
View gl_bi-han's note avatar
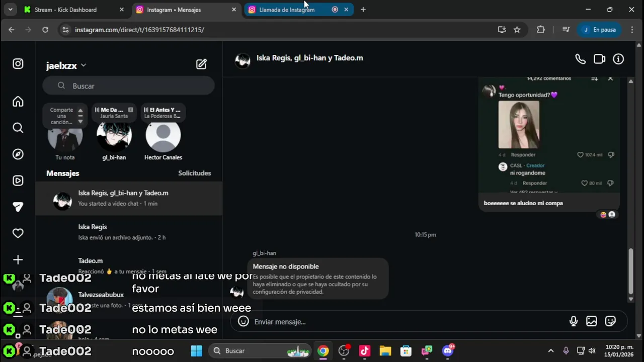[114, 135]
